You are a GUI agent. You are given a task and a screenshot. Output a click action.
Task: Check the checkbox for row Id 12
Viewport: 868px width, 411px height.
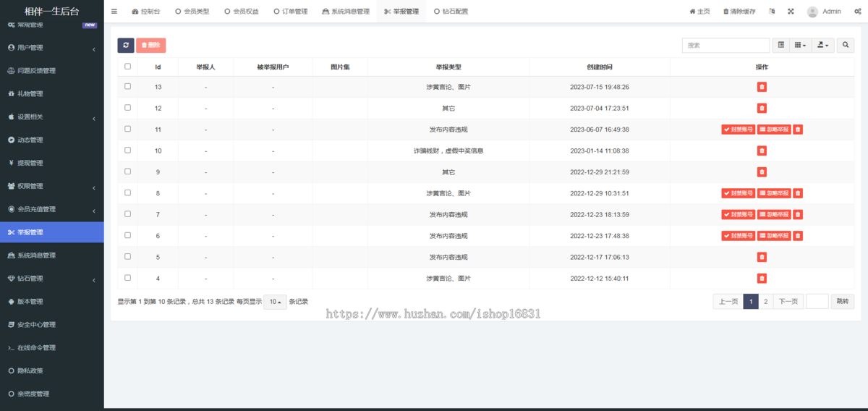[128, 108]
